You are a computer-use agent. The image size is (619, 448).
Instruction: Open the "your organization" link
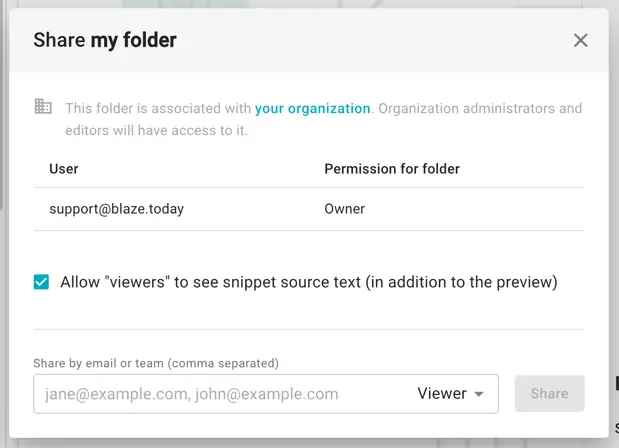tap(312, 108)
